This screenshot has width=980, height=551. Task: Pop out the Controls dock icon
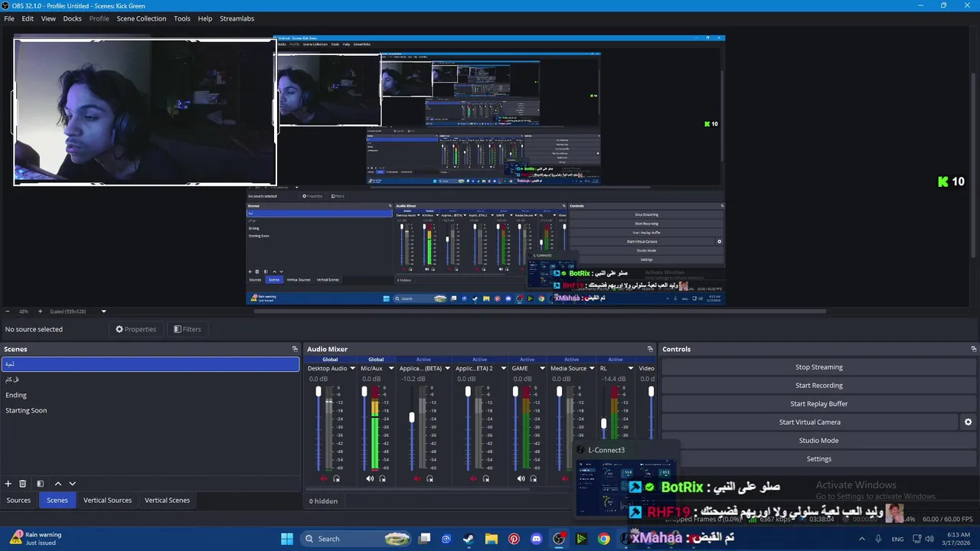point(974,349)
